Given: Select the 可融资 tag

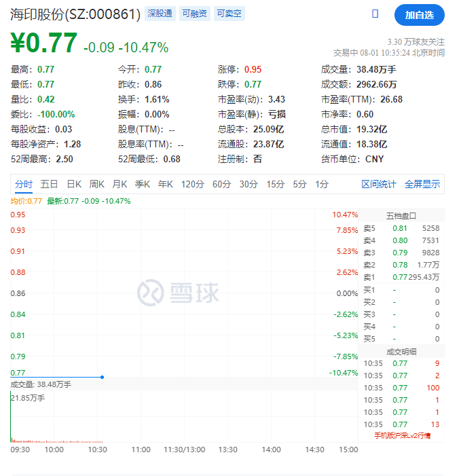Looking at the screenshot, I should (x=195, y=14).
